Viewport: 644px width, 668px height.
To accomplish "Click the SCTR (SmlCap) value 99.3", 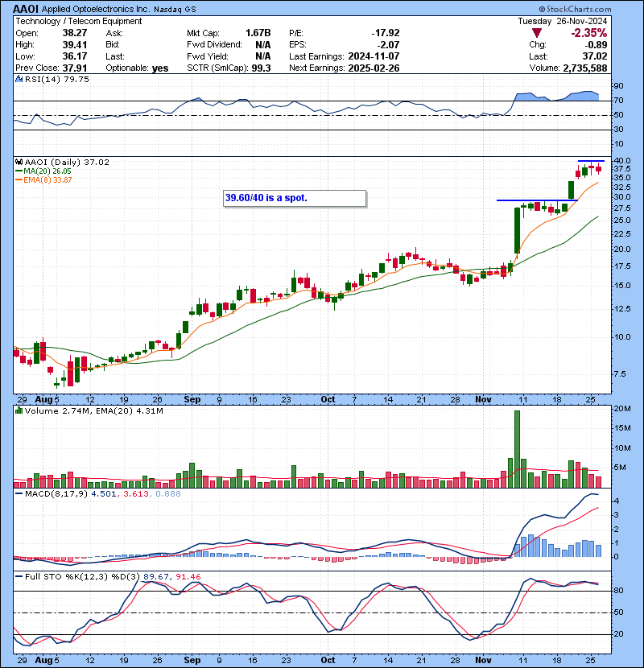I will (261, 68).
